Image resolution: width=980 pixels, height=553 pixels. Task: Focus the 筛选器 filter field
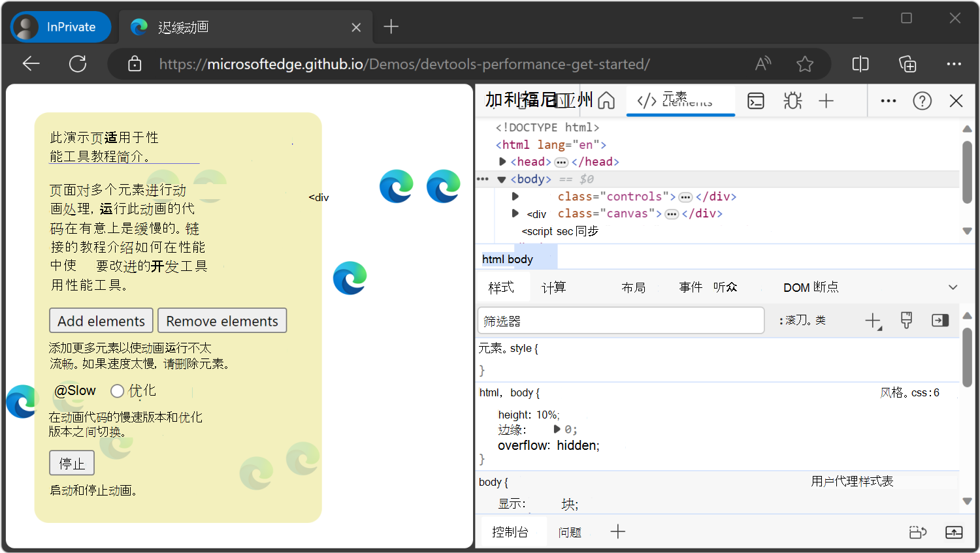(x=621, y=321)
